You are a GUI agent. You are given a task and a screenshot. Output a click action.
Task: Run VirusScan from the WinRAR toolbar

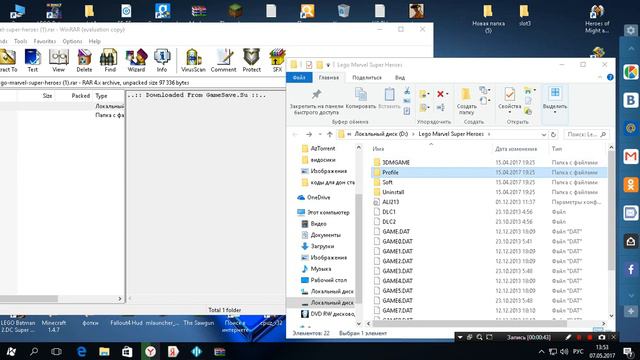click(193, 60)
